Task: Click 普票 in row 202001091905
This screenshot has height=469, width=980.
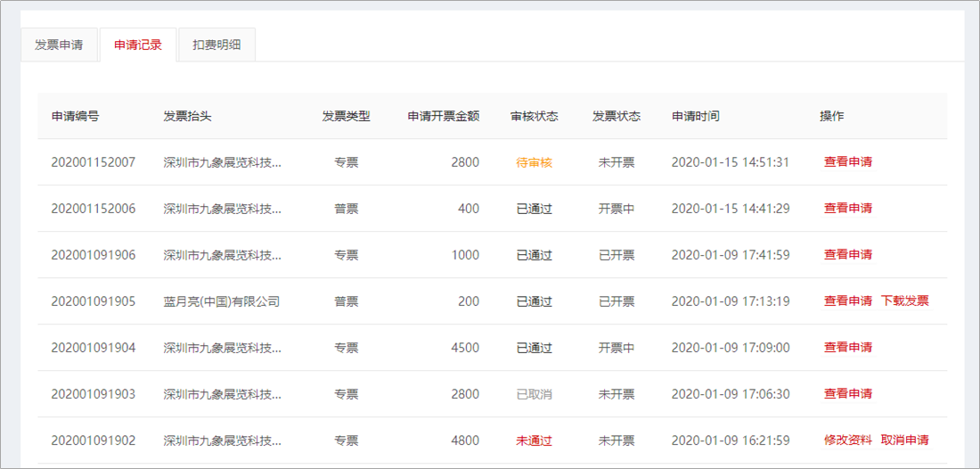Action: click(347, 300)
